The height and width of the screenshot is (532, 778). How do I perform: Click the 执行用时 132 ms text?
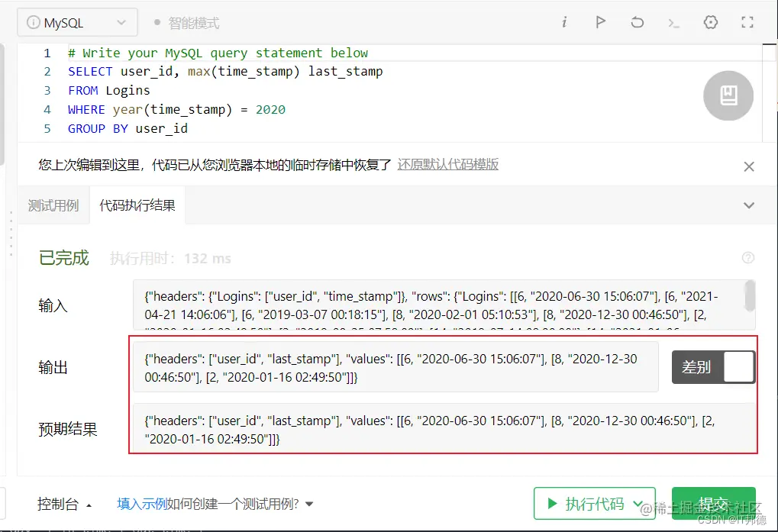[x=170, y=258]
